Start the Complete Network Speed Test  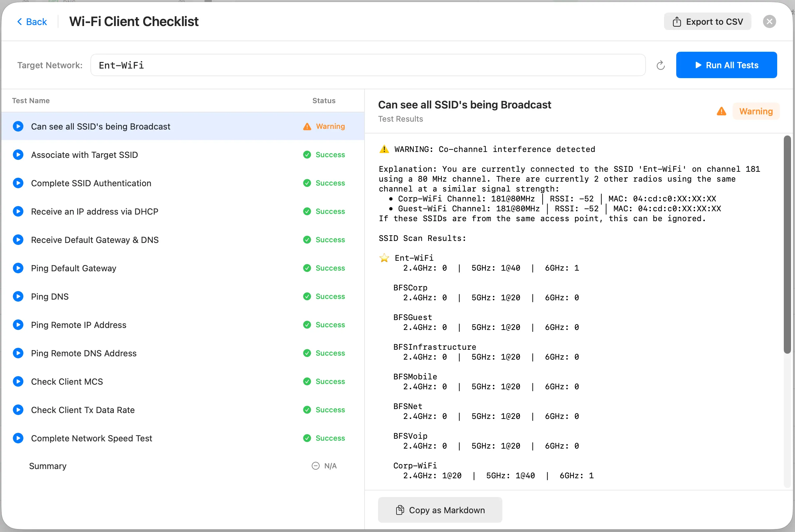click(x=18, y=438)
